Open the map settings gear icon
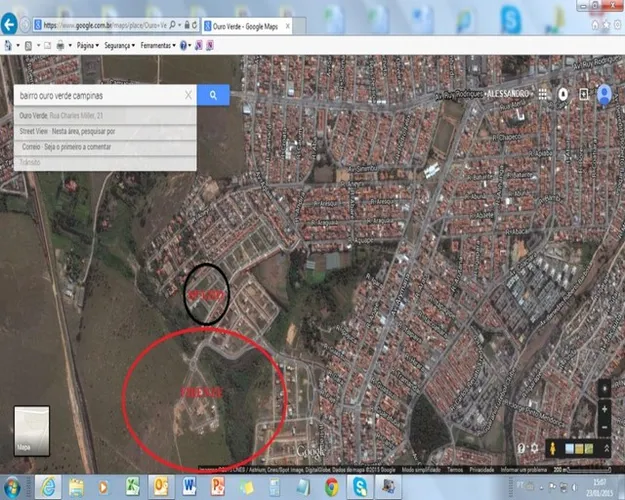The height and width of the screenshot is (500, 625). point(535,448)
